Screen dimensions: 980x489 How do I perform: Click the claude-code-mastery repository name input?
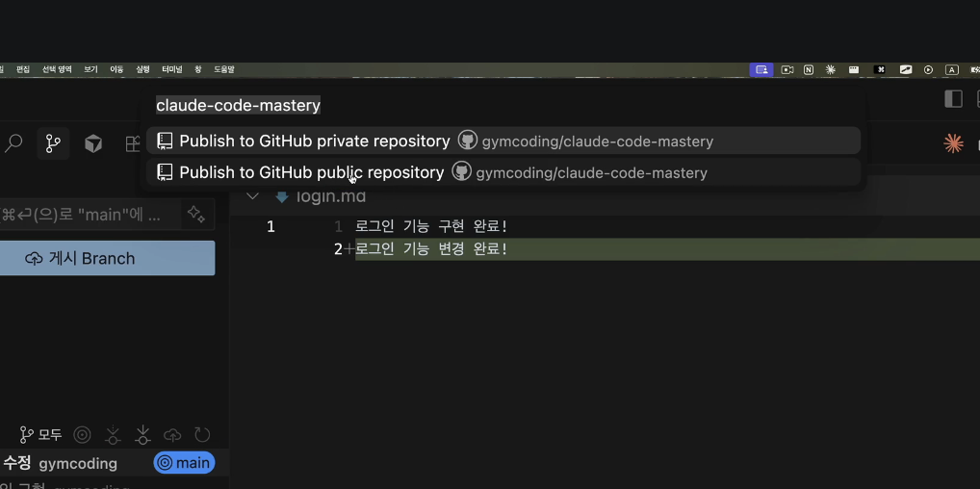[x=503, y=105]
